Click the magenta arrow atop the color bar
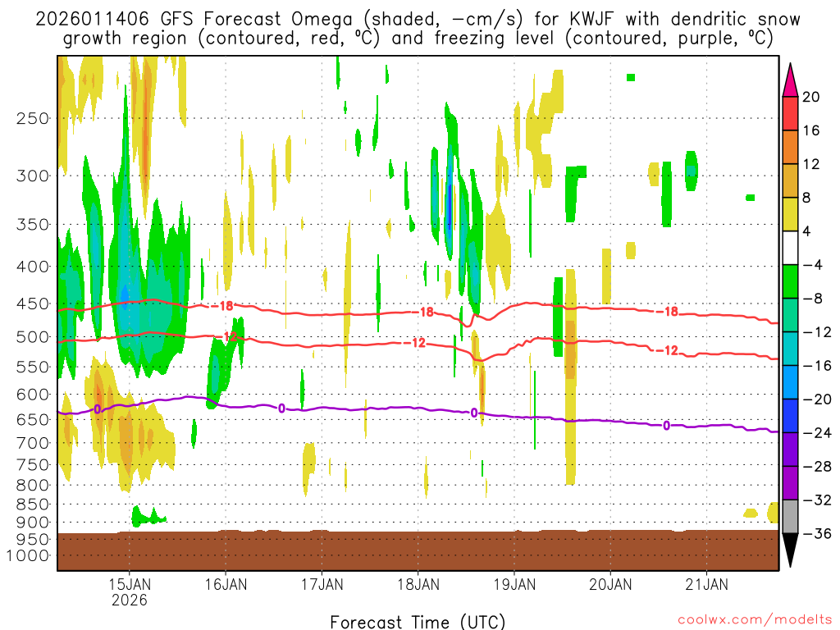This screenshot has height=630, width=840. [x=790, y=80]
